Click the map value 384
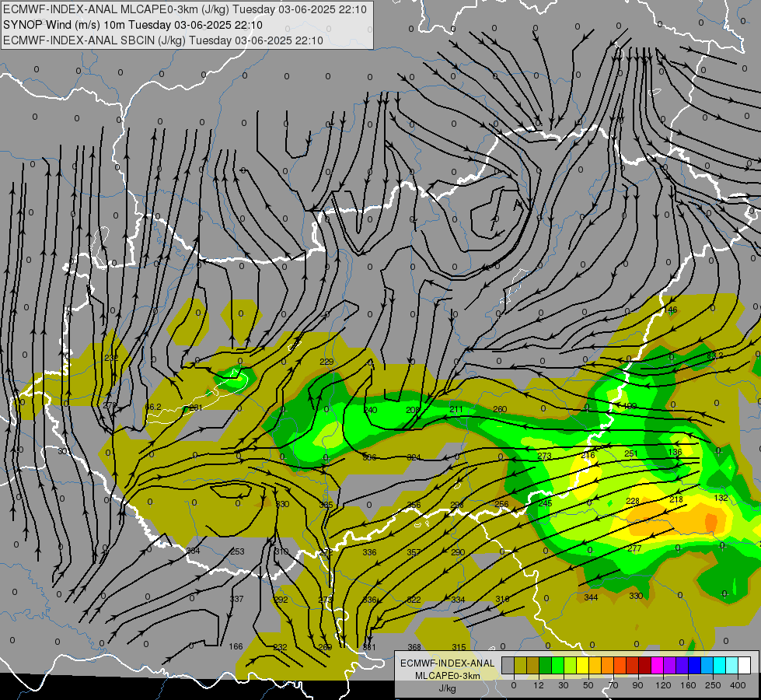 coord(193,551)
